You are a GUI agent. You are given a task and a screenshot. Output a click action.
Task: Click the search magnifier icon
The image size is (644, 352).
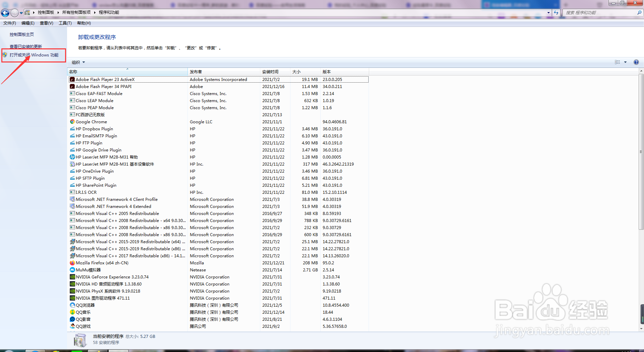(639, 13)
